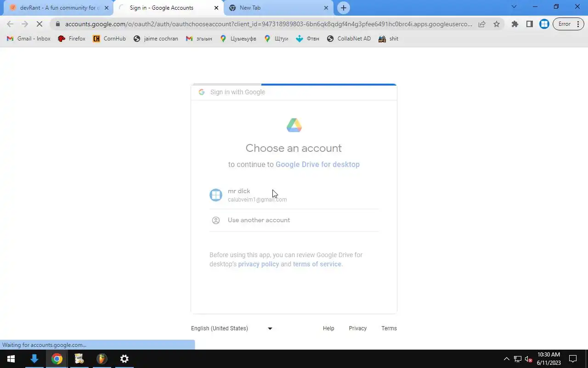Open the Terms footer link
The width and height of the screenshot is (588, 368).
click(389, 328)
